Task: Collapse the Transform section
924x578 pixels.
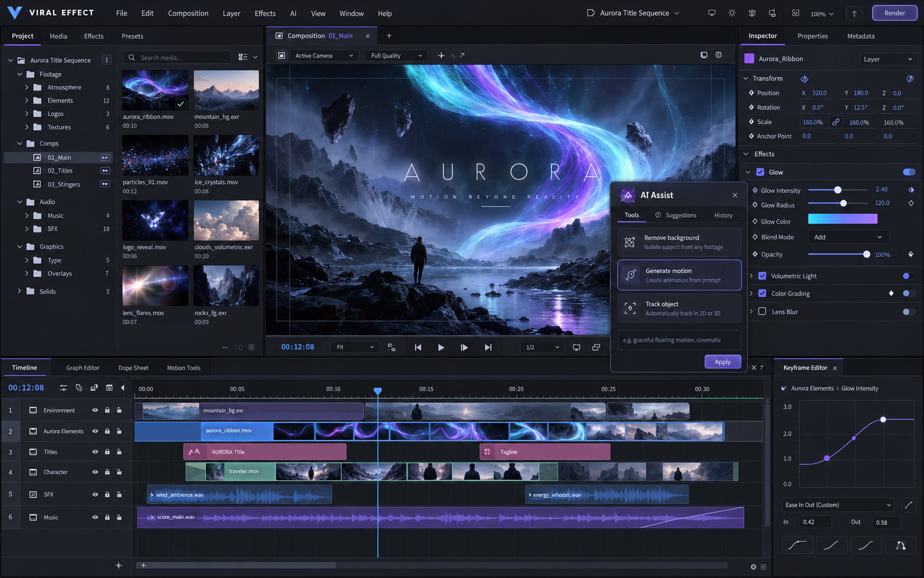Action: 746,78
